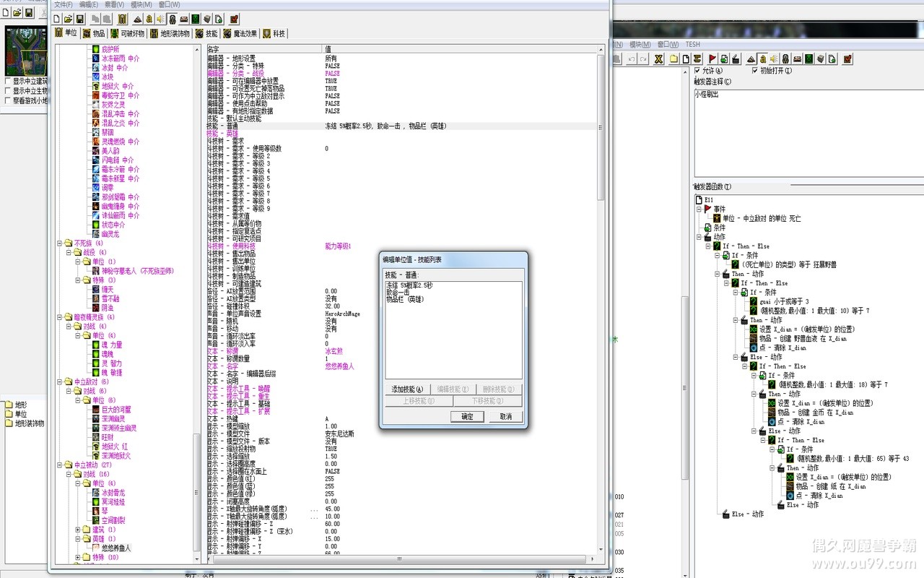
Task: Select 巨大的河蟹 unit in tree
Action: pos(116,410)
